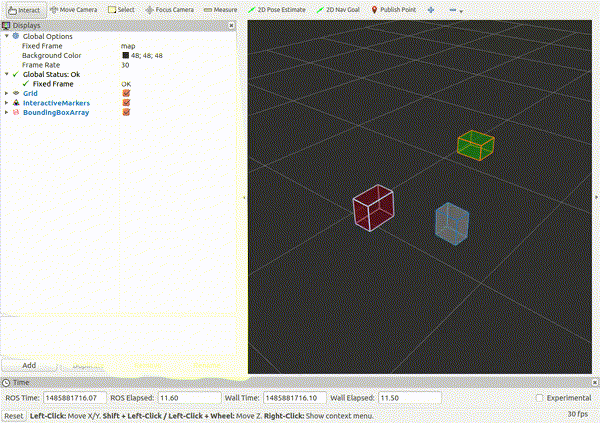Screen dimensions: 600x423
Task: Pick the Measure tool
Action: (220, 10)
